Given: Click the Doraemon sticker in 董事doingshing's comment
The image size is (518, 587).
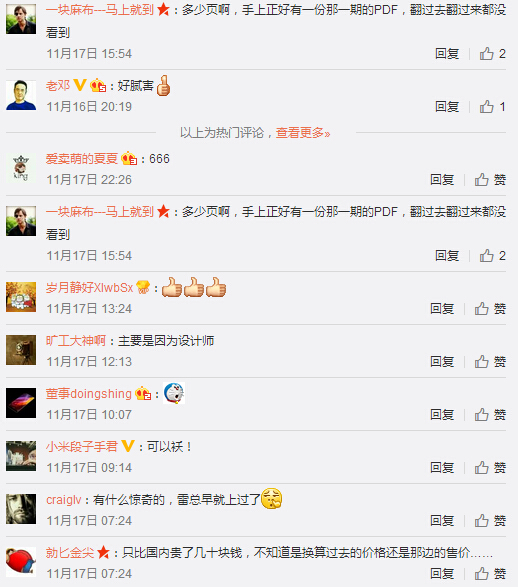Looking at the screenshot, I should point(174,393).
